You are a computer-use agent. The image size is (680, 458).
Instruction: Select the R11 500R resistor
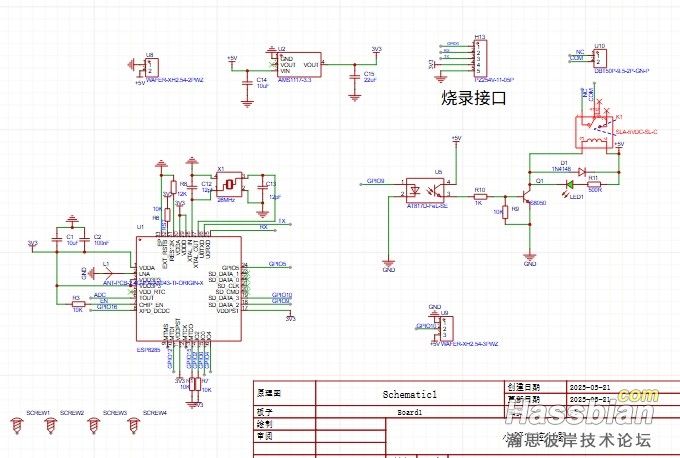pos(594,184)
